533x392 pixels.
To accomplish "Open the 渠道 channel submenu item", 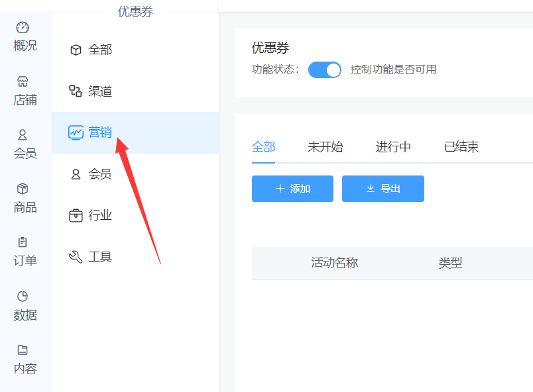I will tap(91, 91).
